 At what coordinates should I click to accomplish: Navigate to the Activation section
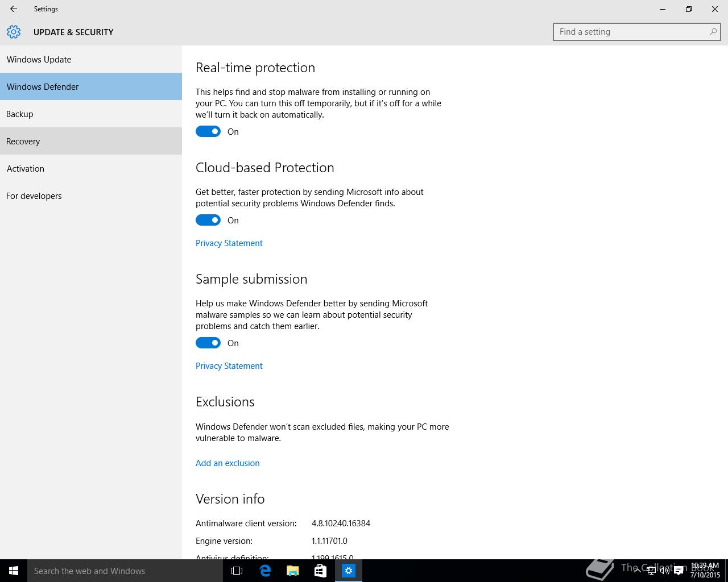[x=91, y=168]
